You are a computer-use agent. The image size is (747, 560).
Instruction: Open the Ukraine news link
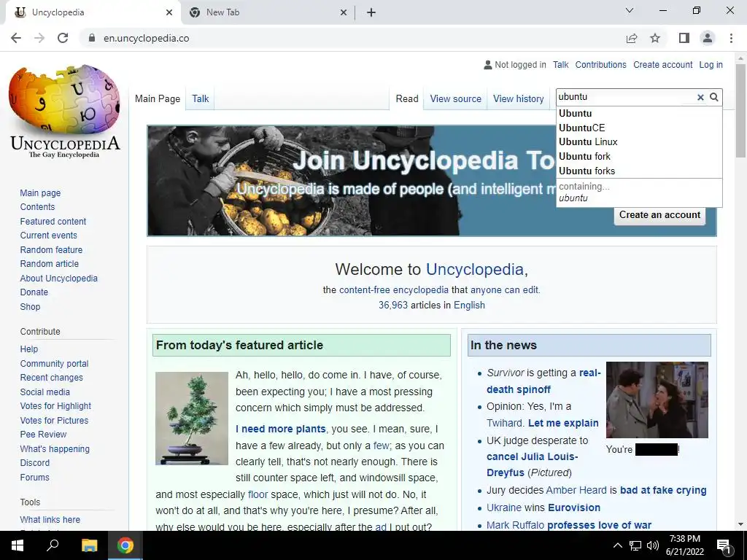tap(504, 507)
